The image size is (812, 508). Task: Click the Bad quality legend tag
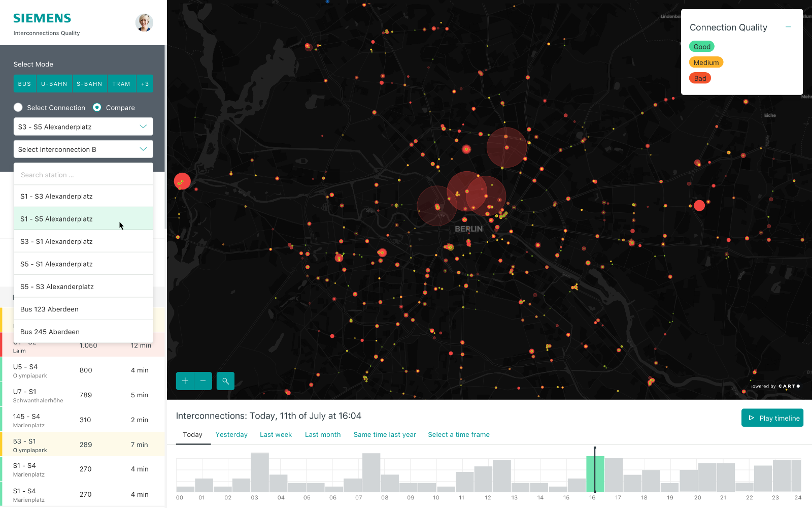700,78
